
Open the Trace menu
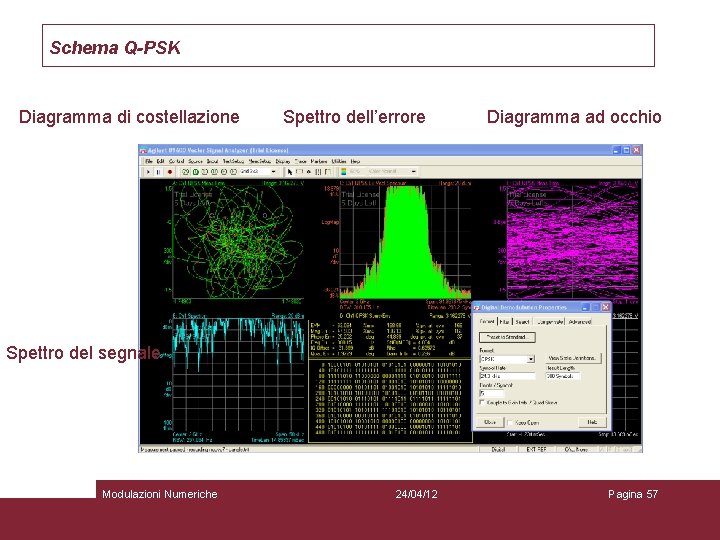pyautogui.click(x=301, y=161)
